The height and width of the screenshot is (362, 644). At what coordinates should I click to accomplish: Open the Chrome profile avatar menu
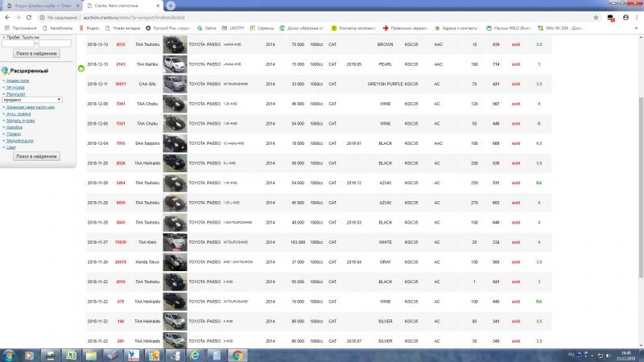pyautogui.click(x=625, y=18)
